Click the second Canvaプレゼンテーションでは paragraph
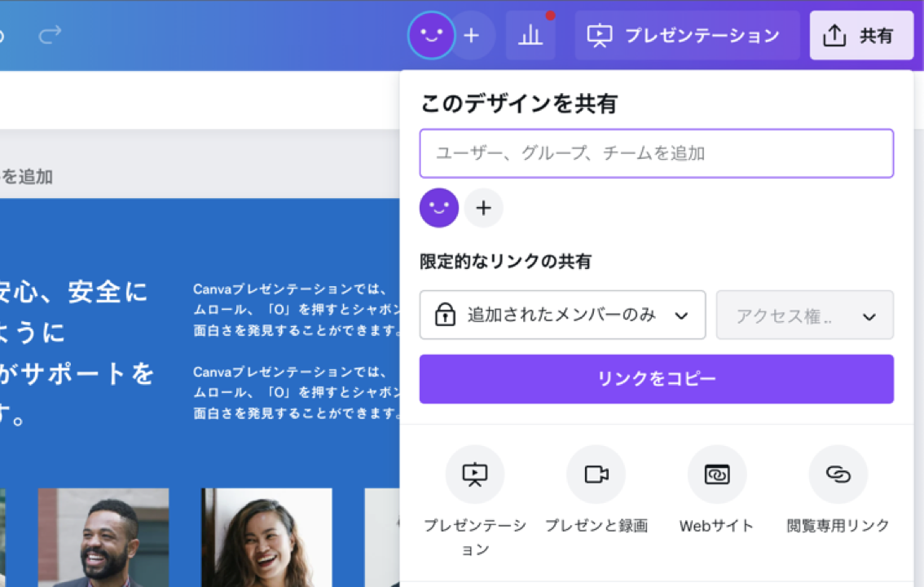The height and width of the screenshot is (587, 924). point(297,392)
